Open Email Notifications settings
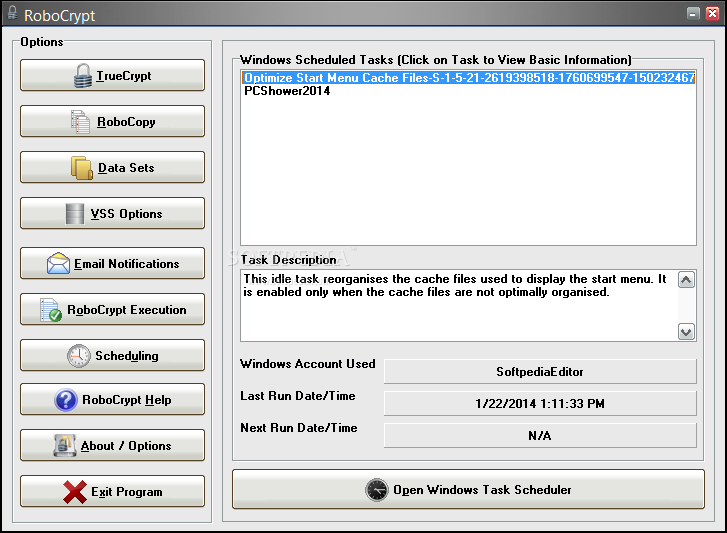The image size is (727, 533). (x=112, y=263)
